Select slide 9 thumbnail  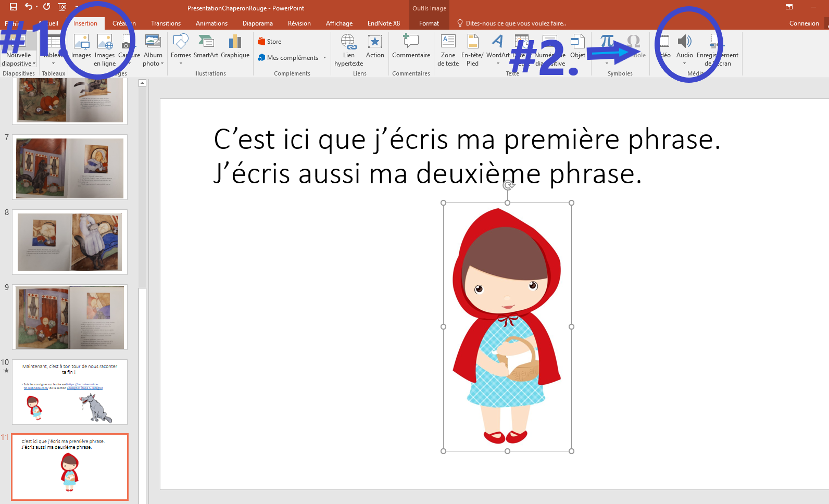click(x=70, y=317)
